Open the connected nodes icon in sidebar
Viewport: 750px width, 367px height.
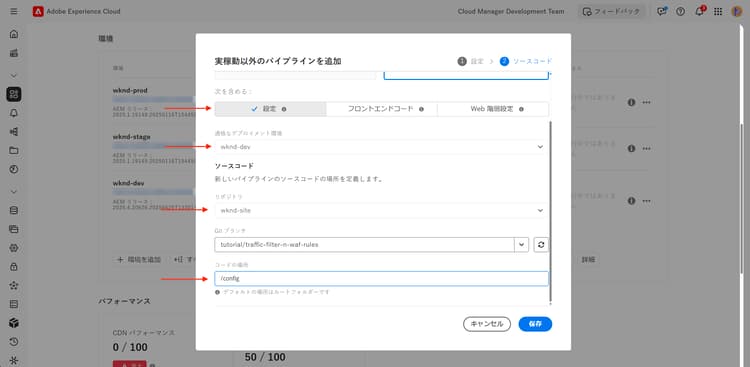[x=14, y=286]
